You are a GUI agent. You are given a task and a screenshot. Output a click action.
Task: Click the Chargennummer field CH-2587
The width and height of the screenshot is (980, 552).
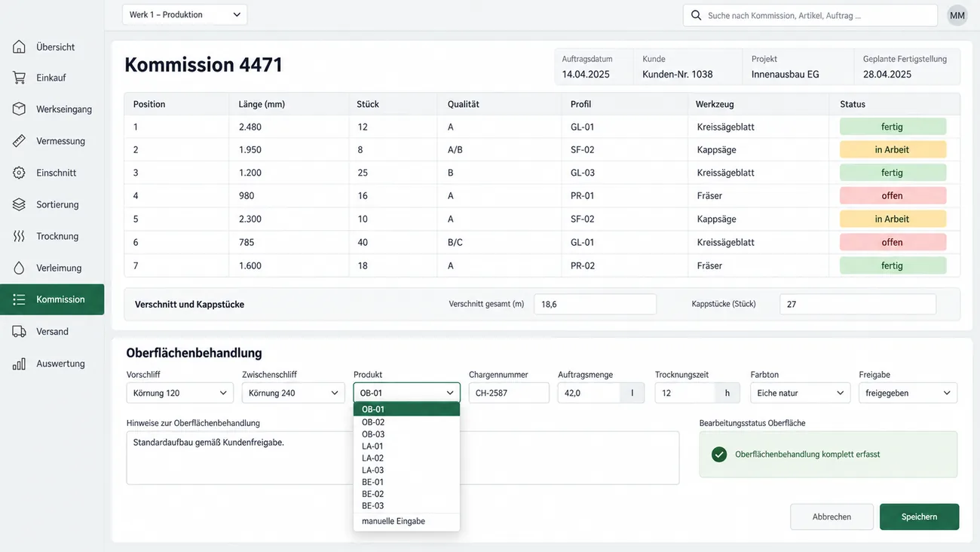coord(509,393)
